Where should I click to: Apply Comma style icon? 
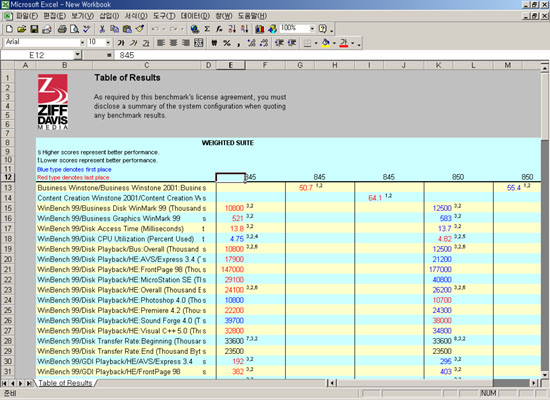click(239, 43)
